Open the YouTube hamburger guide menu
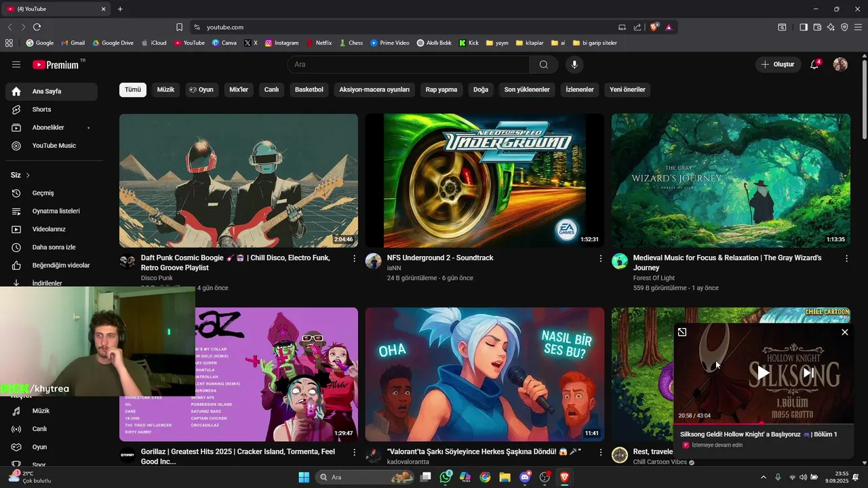The image size is (868, 488). click(x=16, y=64)
